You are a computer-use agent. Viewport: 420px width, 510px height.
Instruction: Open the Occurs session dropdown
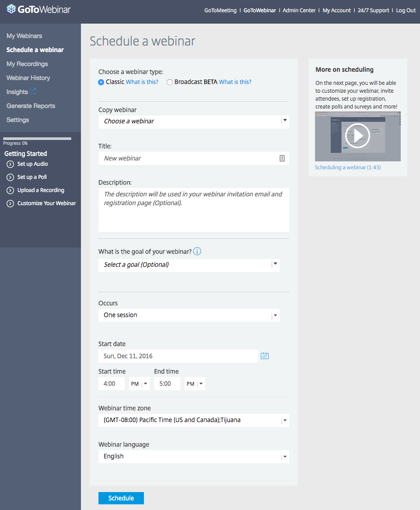(275, 315)
